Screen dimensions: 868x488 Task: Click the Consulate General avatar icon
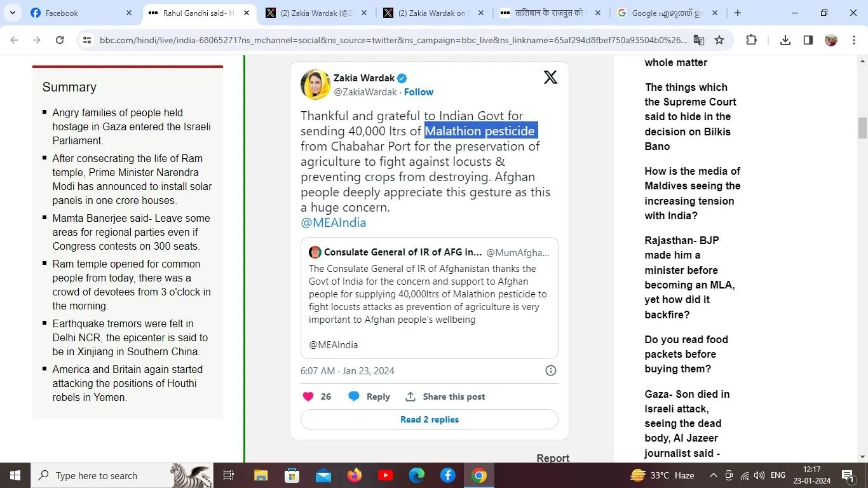[x=315, y=252]
